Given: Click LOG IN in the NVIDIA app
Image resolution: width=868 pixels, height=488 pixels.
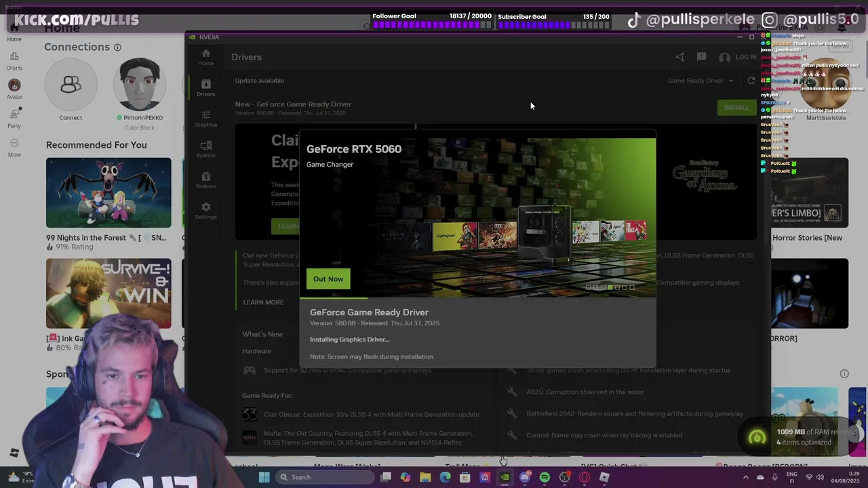Looking at the screenshot, I should point(738,57).
